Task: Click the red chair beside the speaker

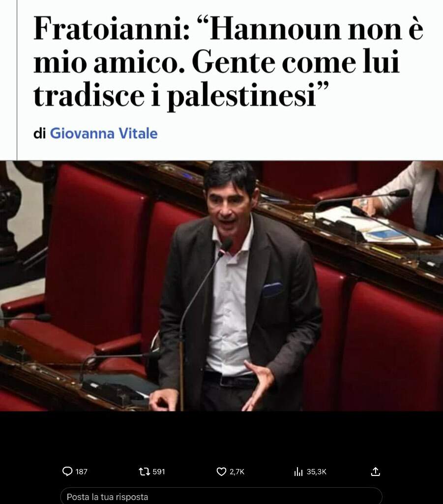Action: point(96,251)
